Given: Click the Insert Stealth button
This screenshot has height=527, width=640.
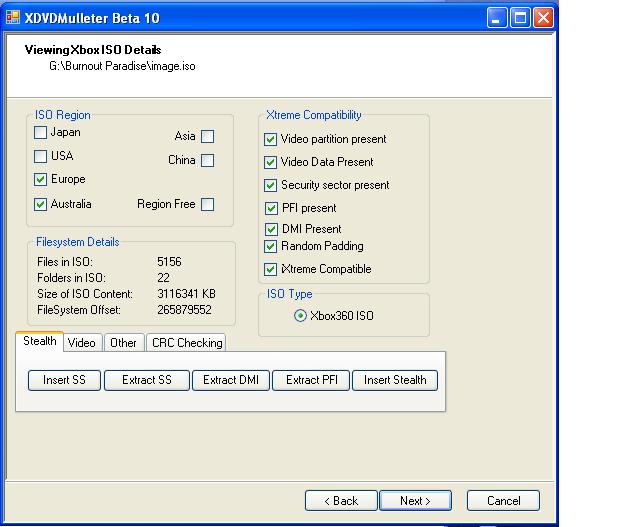Looking at the screenshot, I should click(395, 380).
